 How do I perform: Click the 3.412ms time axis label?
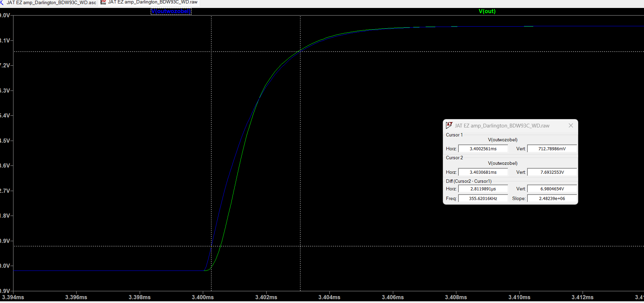583,297
